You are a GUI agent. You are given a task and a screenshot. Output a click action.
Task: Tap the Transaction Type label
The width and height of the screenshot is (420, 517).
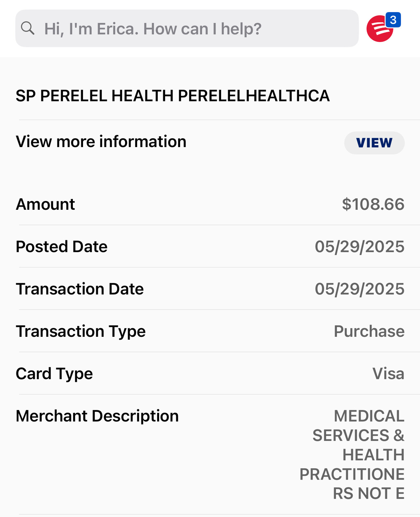[x=81, y=331]
